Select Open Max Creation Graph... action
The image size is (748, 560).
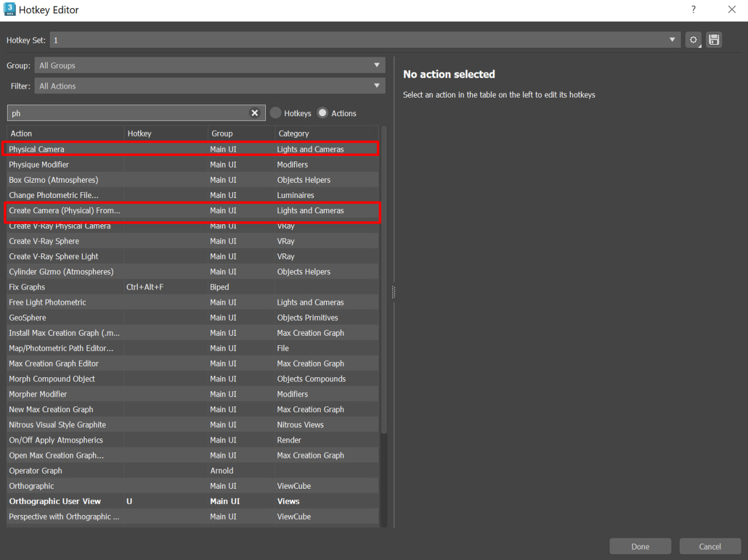pyautogui.click(x=192, y=455)
